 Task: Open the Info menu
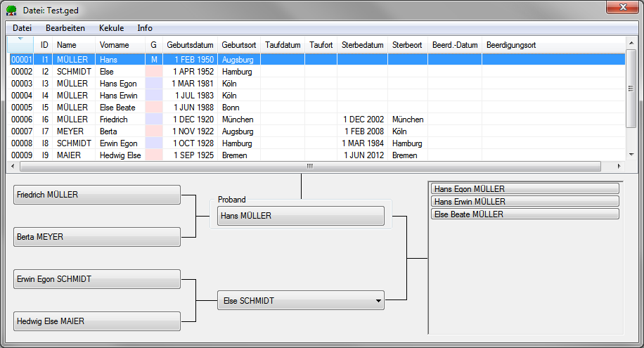(145, 28)
